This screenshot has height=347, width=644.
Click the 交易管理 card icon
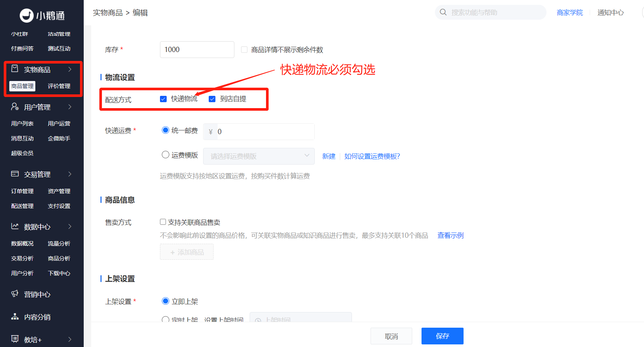(x=15, y=174)
